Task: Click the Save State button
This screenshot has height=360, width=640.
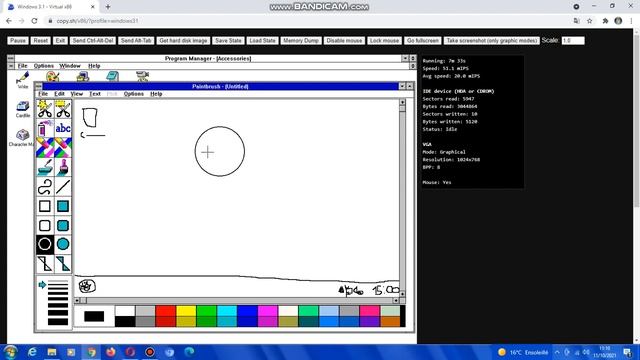Action: point(228,40)
